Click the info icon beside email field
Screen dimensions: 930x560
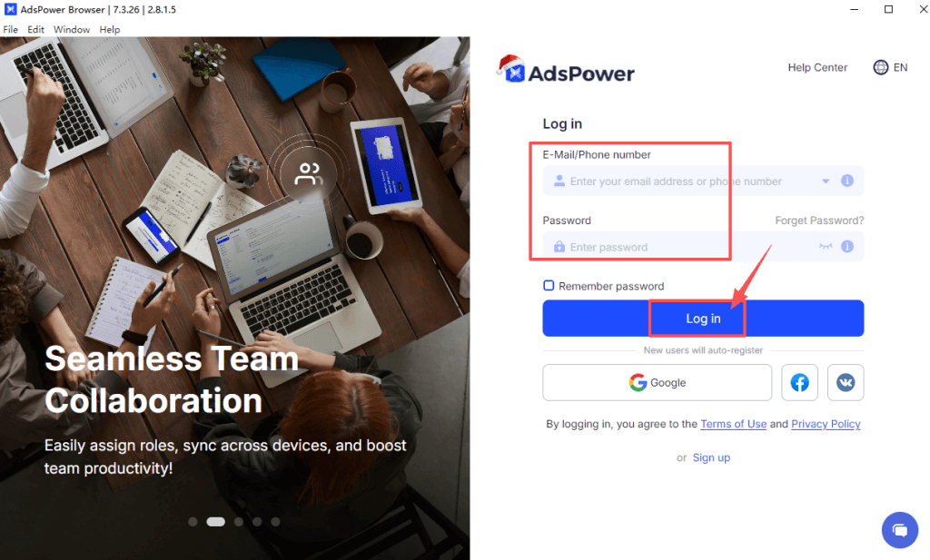pyautogui.click(x=847, y=181)
